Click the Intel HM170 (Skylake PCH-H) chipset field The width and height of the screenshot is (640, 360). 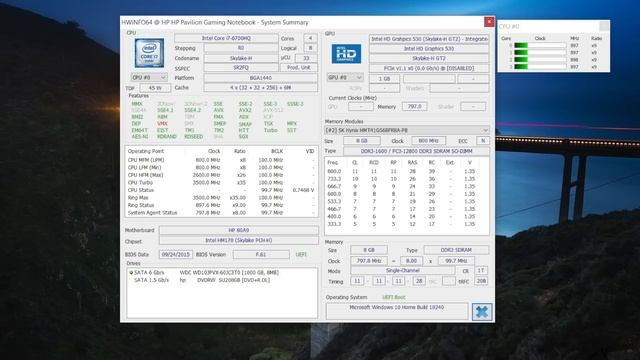coord(239,240)
